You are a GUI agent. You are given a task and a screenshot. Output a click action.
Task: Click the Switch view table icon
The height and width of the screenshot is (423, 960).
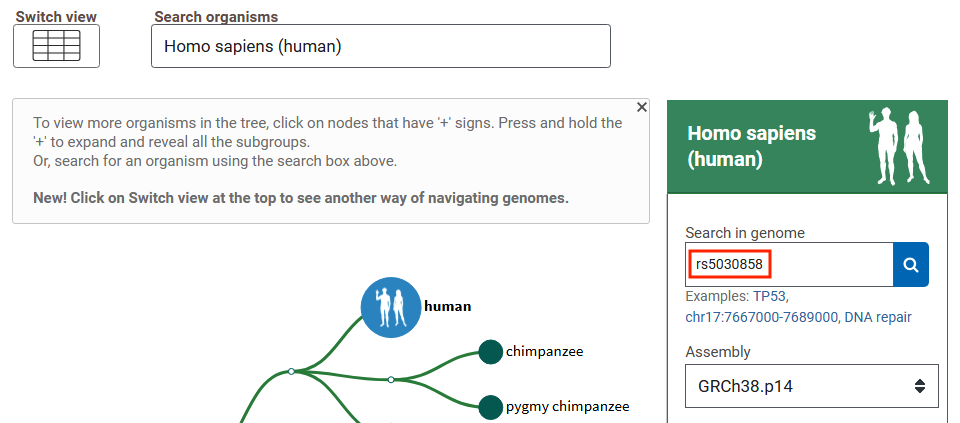pos(56,46)
